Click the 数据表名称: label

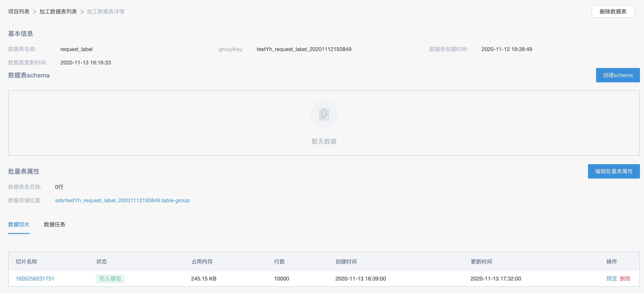(x=22, y=49)
